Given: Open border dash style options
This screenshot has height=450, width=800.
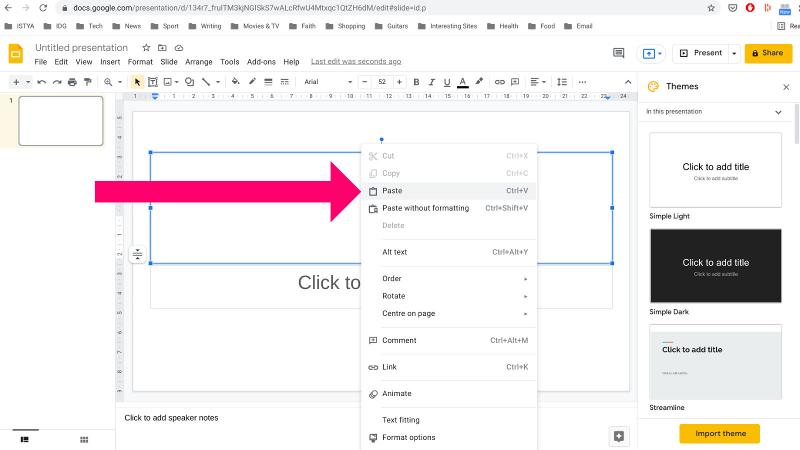Looking at the screenshot, I should 285,82.
